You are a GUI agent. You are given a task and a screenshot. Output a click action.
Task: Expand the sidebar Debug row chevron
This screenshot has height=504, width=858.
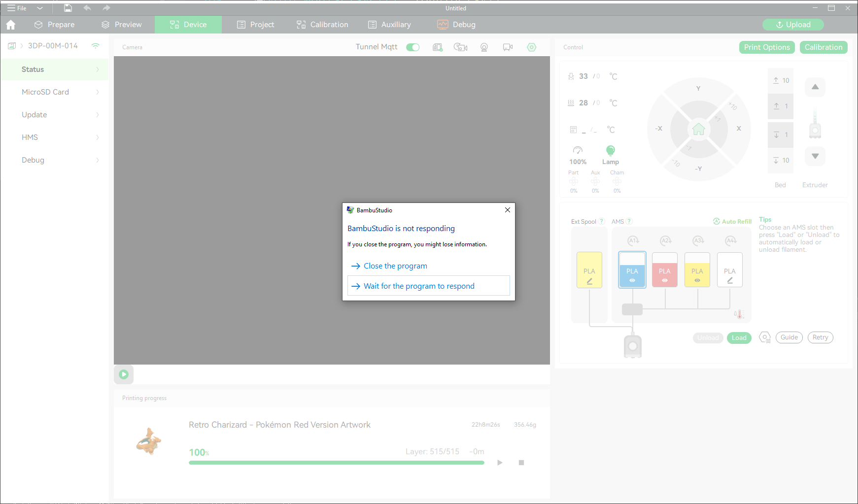point(98,160)
